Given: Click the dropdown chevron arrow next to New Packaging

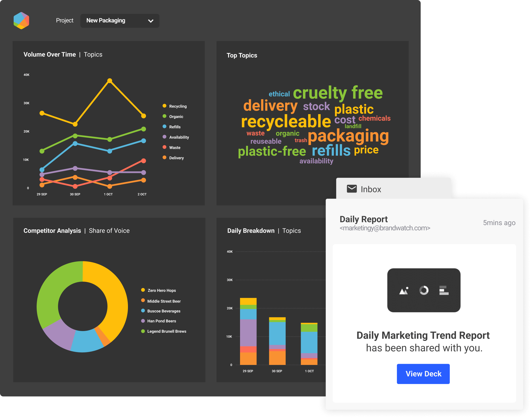Looking at the screenshot, I should pyautogui.click(x=151, y=21).
